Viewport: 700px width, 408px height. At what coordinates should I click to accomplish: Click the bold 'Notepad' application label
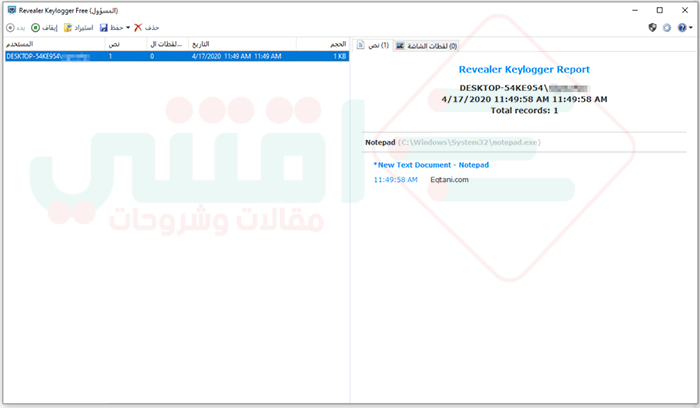(380, 142)
